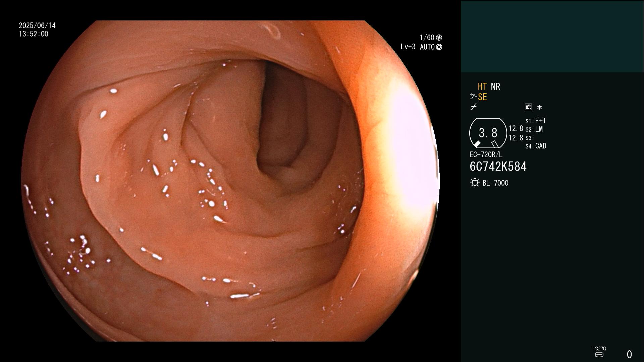The height and width of the screenshot is (362, 644).
Task: Click the 13:52:00 time stamp
Action: pos(34,34)
